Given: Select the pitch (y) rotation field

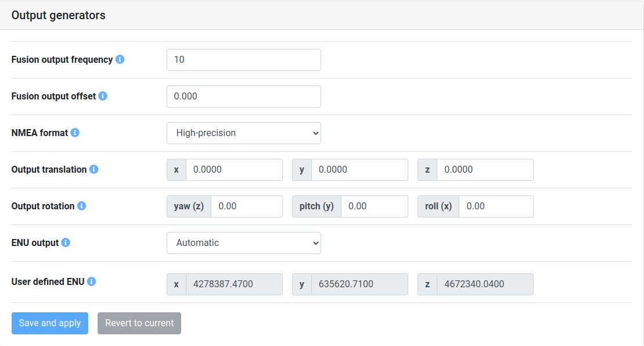Looking at the screenshot, I should tap(375, 206).
